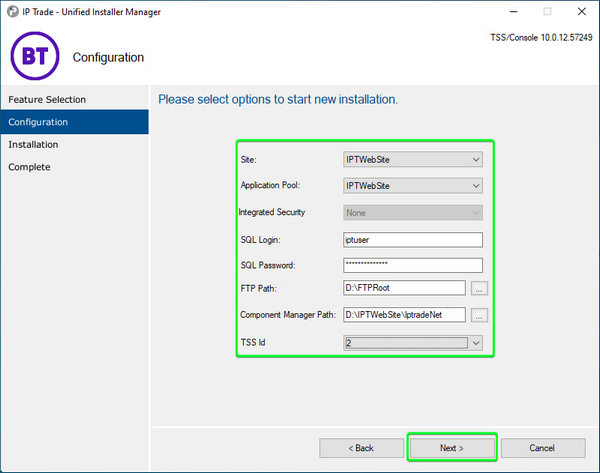Click Next to continue installation
This screenshot has width=600, height=473.
452,448
